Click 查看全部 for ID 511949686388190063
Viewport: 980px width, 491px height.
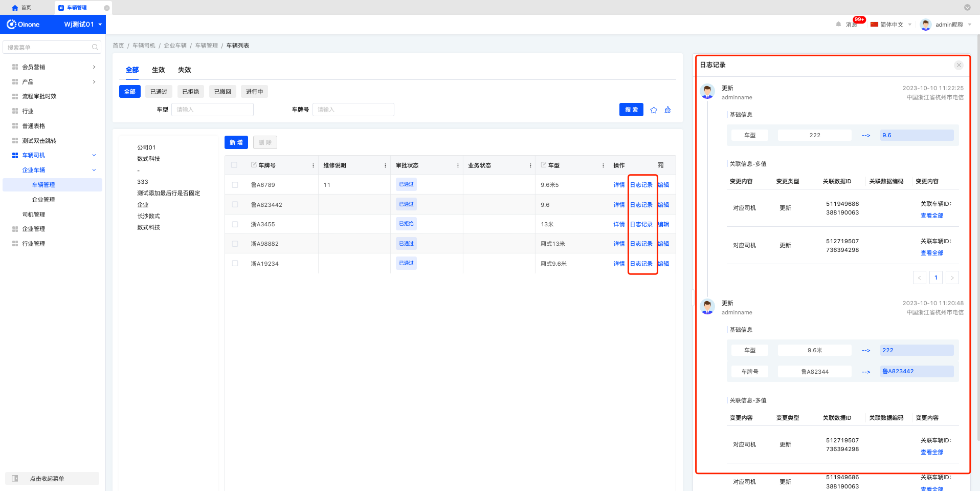(x=932, y=216)
